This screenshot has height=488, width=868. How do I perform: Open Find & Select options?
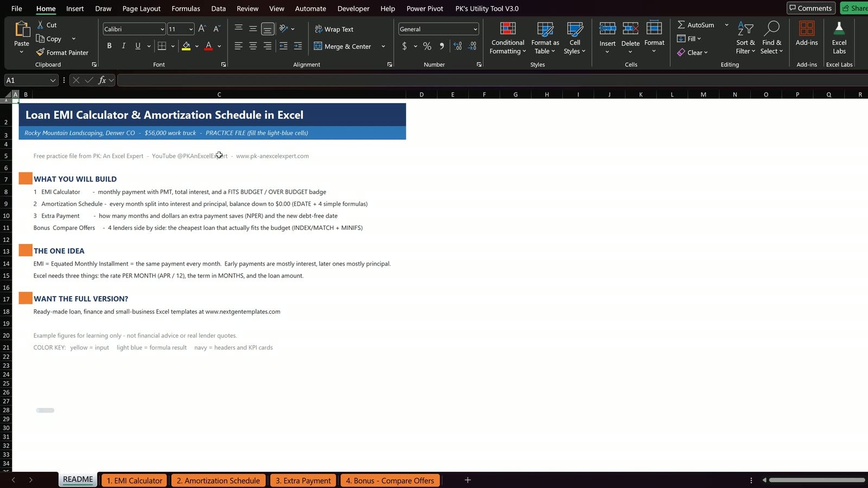pos(771,38)
